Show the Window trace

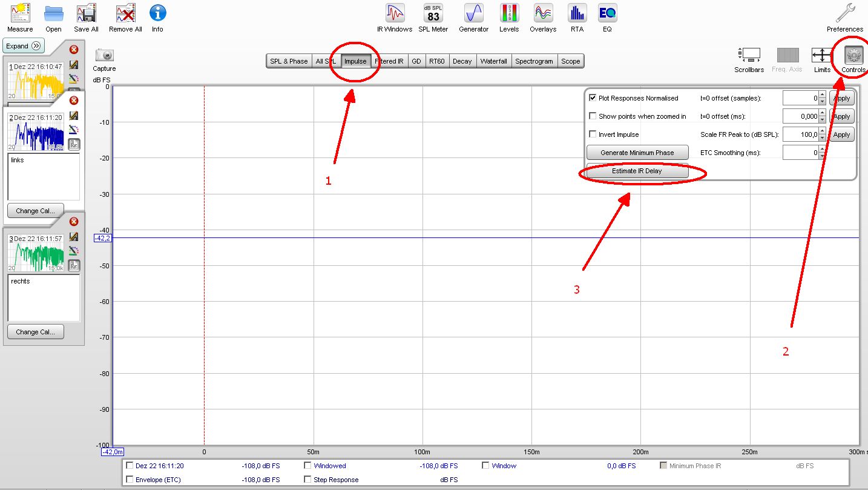click(x=485, y=466)
